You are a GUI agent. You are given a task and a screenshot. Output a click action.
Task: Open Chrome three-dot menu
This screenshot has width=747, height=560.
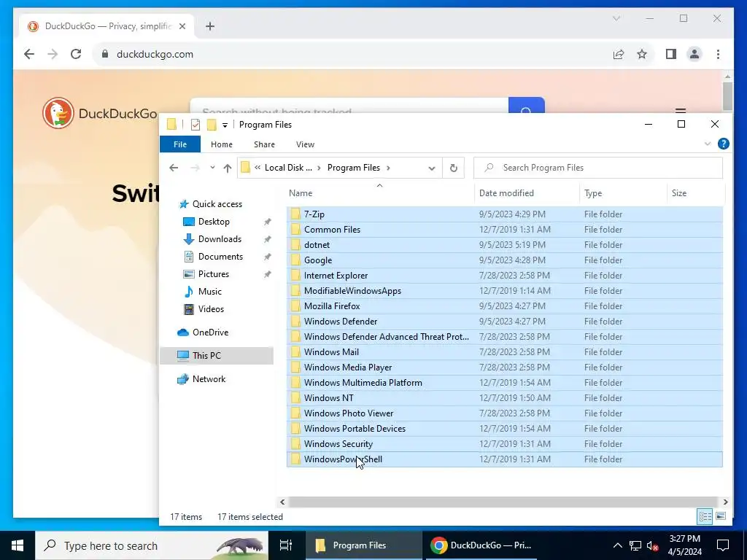pos(718,54)
